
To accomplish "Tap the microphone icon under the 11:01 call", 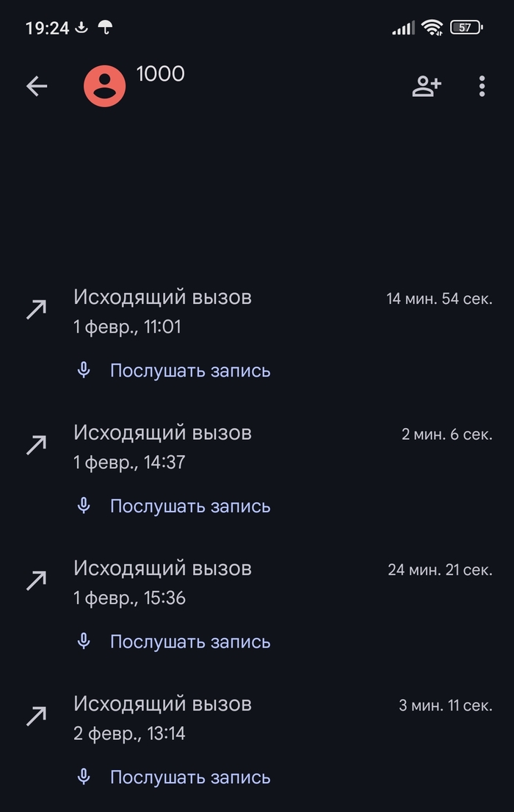I will tap(84, 370).
